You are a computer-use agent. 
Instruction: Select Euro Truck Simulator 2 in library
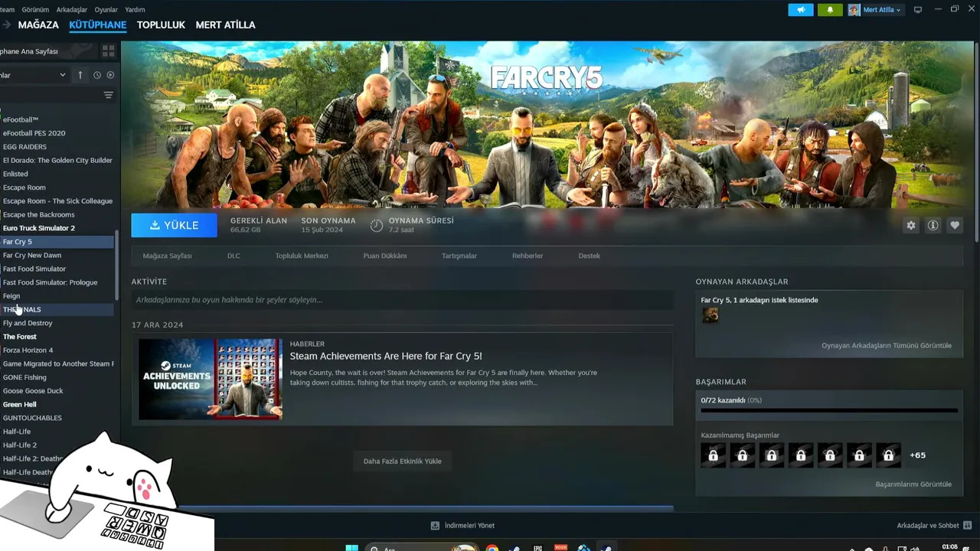(x=39, y=228)
